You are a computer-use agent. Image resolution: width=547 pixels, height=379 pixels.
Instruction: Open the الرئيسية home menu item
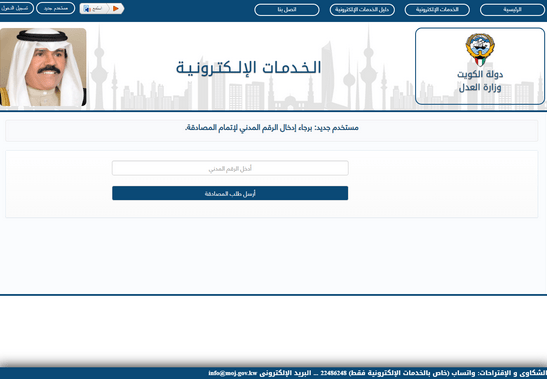pos(512,10)
